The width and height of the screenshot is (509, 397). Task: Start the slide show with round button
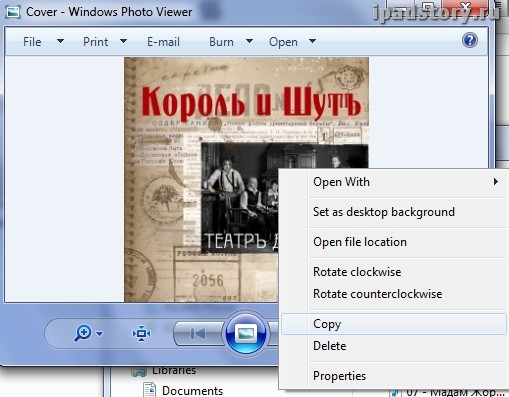(x=246, y=333)
